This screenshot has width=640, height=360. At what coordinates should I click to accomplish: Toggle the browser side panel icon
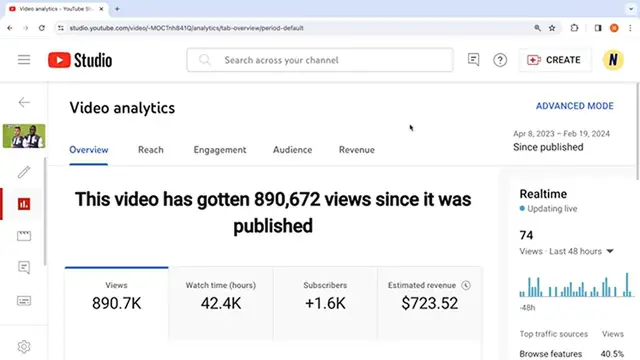(x=598, y=28)
